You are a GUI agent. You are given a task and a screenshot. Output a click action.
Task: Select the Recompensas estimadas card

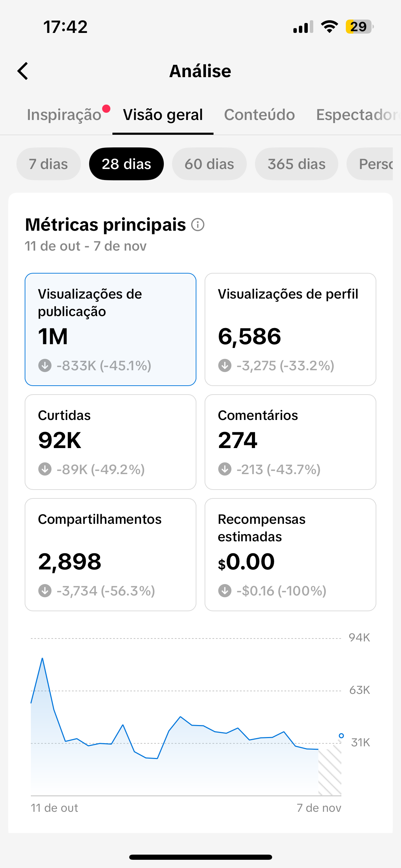(290, 554)
